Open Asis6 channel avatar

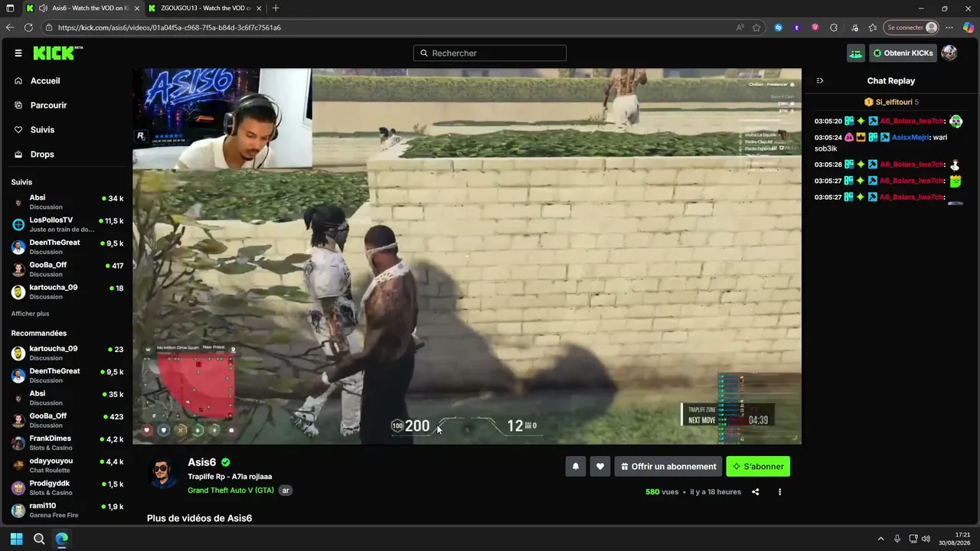[x=162, y=474]
